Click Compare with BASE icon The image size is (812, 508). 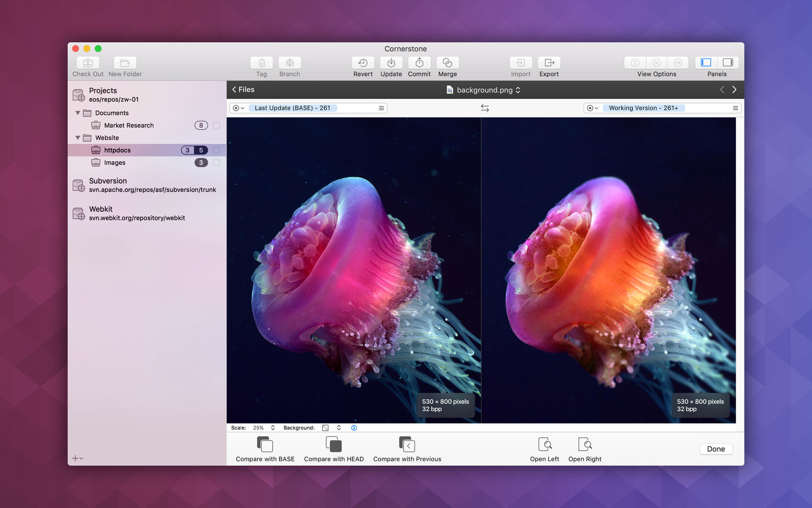click(265, 444)
